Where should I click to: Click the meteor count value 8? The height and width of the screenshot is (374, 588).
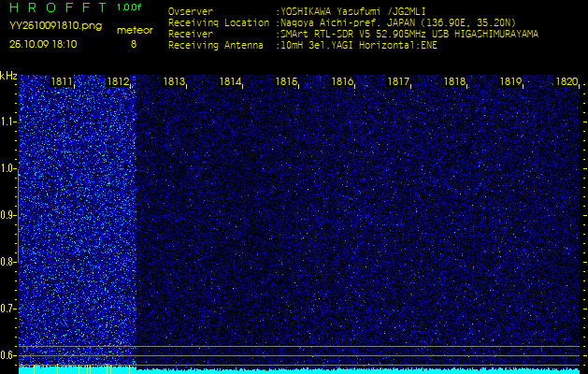(x=134, y=44)
